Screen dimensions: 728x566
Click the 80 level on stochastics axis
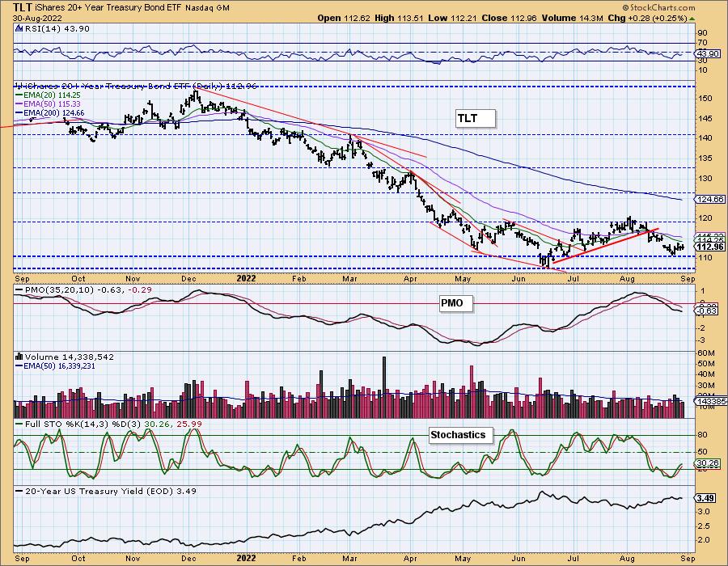coord(702,435)
